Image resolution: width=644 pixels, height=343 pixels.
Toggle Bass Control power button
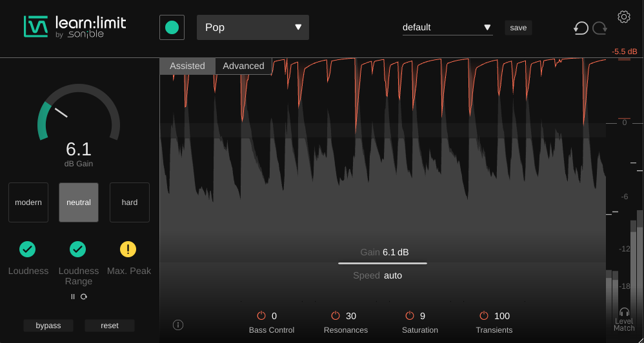click(x=261, y=316)
